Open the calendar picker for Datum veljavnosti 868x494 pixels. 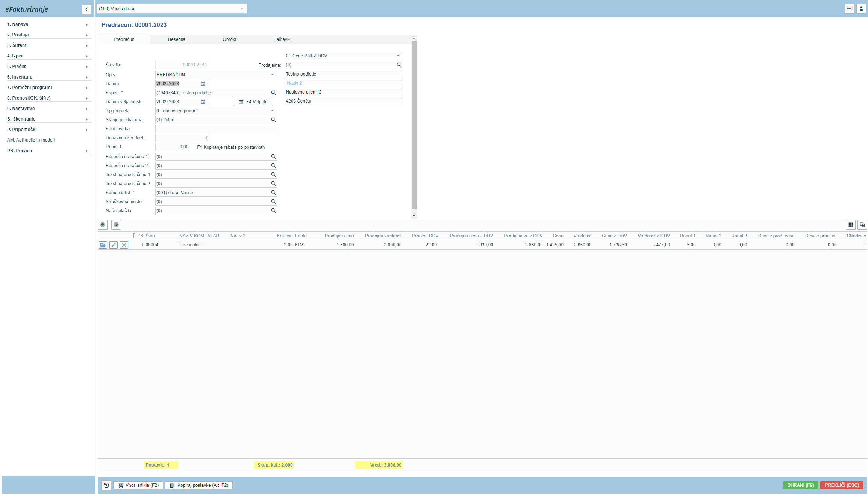click(203, 102)
